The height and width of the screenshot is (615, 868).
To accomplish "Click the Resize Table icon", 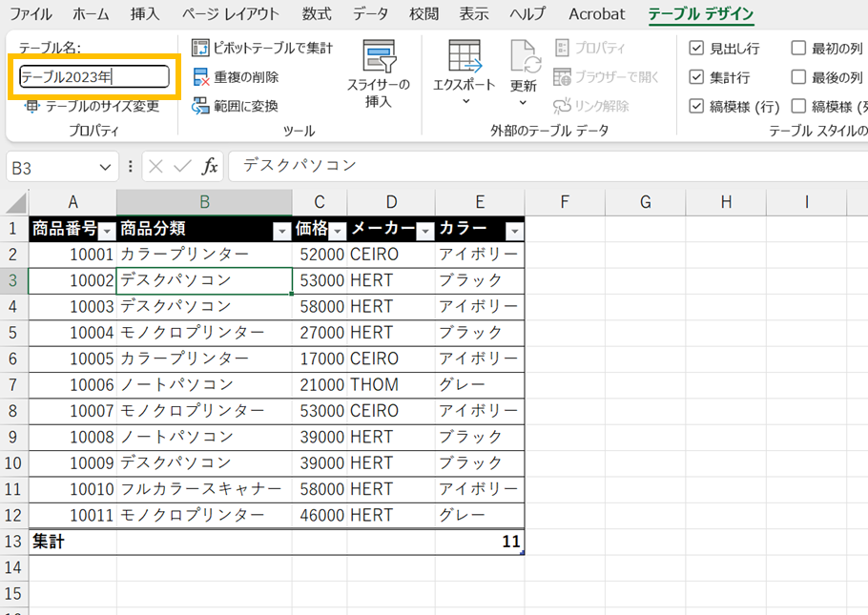I will click(x=32, y=106).
